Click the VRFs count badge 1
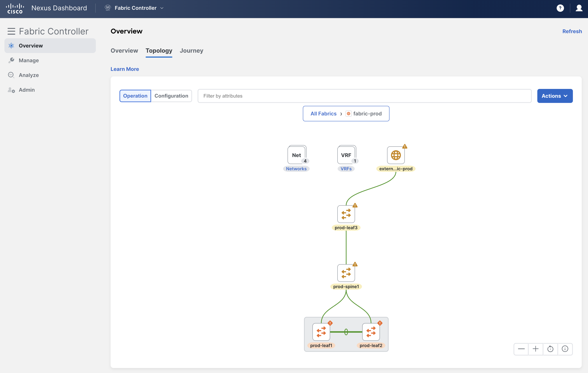The width and height of the screenshot is (588, 373). click(x=355, y=161)
